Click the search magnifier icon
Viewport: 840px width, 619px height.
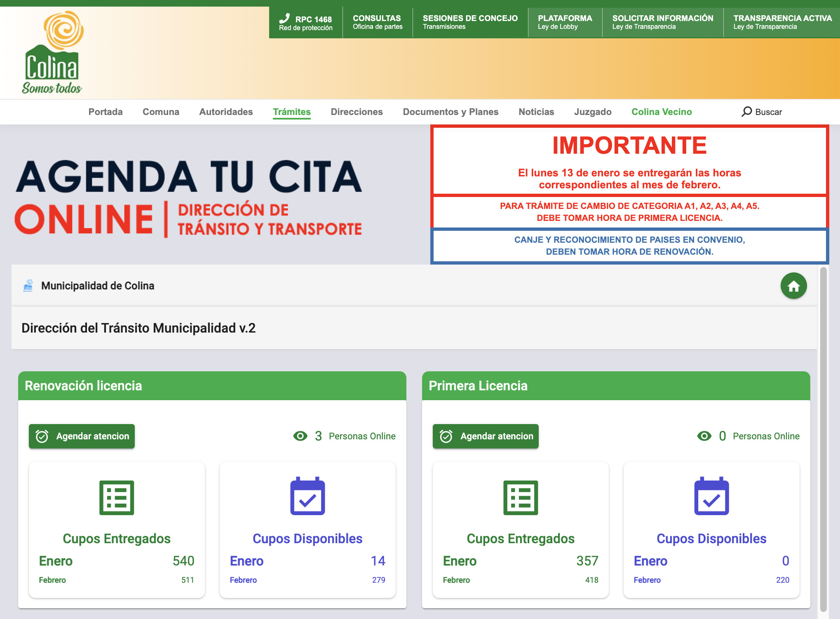(x=747, y=111)
